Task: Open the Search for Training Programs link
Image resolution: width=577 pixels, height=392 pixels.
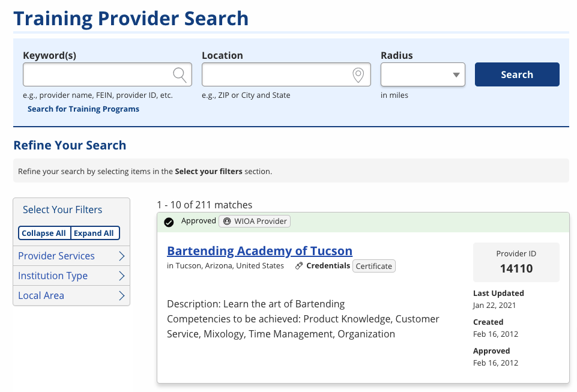Action: [83, 109]
